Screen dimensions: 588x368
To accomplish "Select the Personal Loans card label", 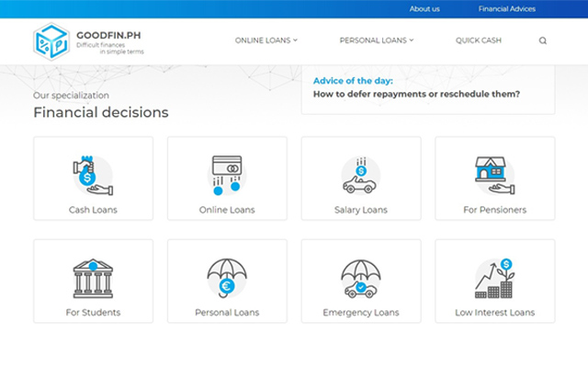I will [227, 313].
